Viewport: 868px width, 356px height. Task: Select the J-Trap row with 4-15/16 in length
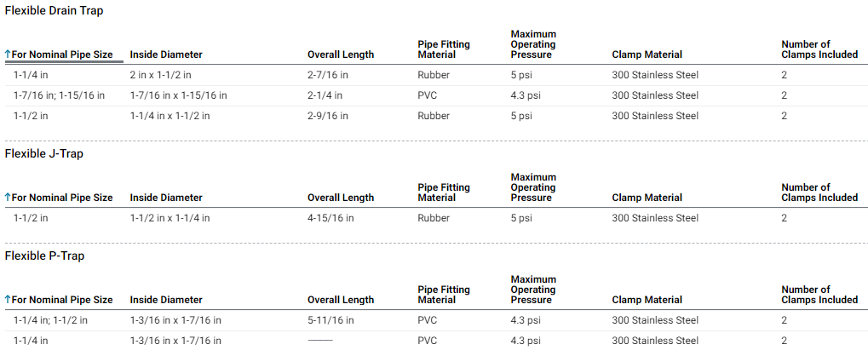[330, 218]
